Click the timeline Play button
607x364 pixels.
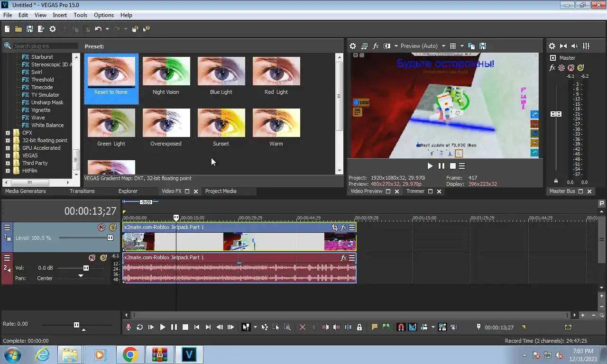pos(162,327)
